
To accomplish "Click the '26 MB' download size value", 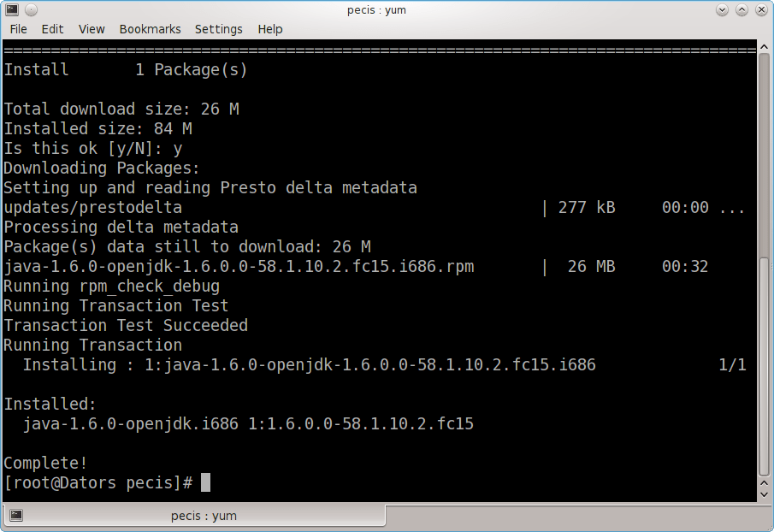I will coord(591,267).
